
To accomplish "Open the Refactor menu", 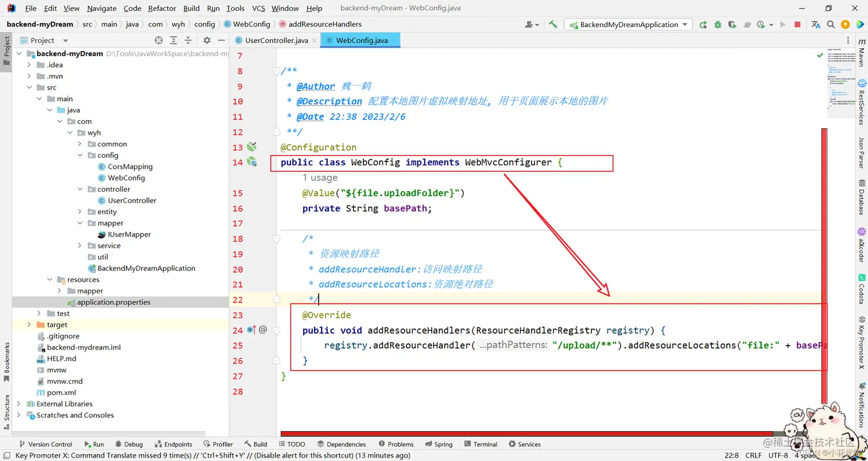I will point(162,8).
